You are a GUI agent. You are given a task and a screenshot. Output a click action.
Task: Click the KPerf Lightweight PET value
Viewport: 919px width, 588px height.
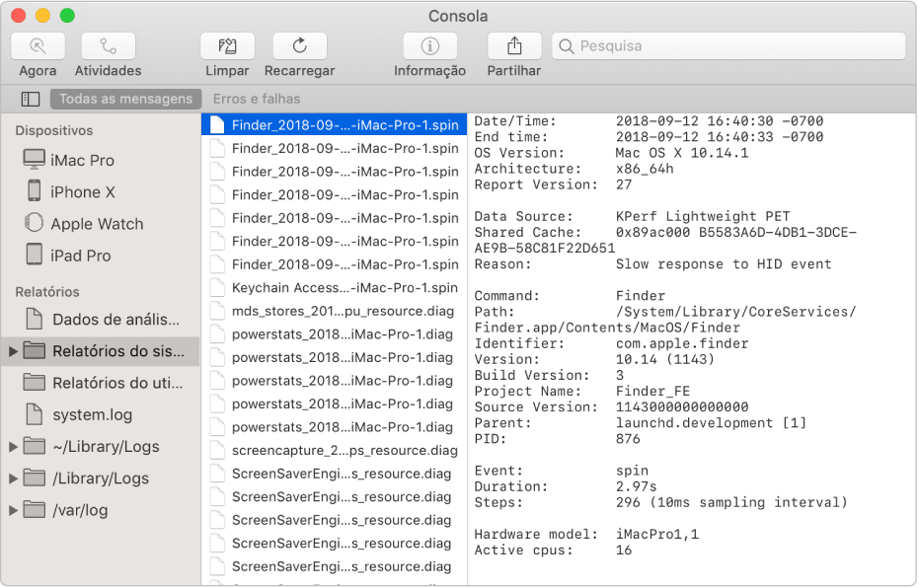point(703,217)
